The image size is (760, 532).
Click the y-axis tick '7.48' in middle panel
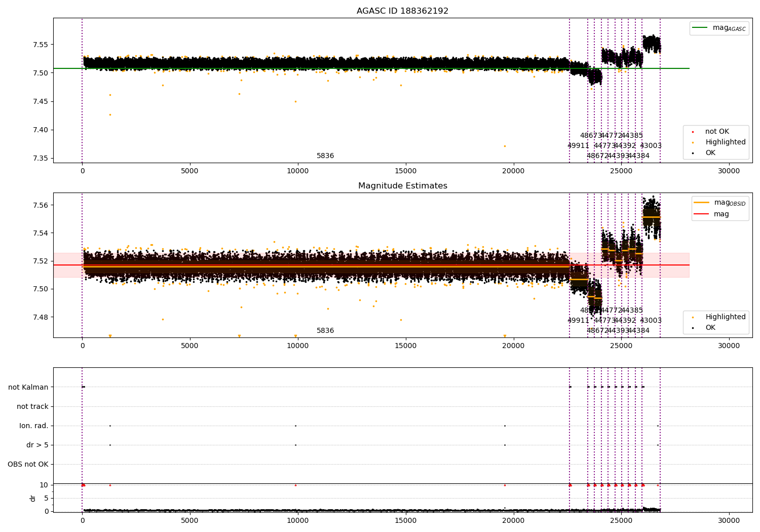[41, 318]
